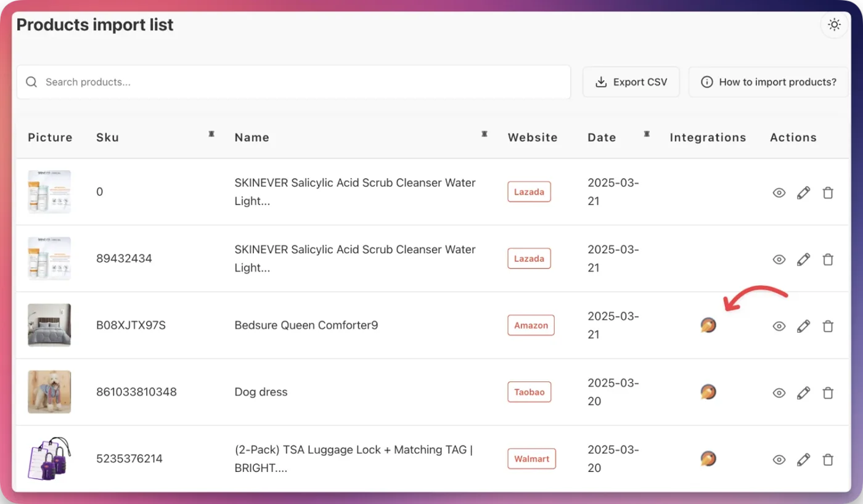Image resolution: width=863 pixels, height=504 pixels.
Task: Open How to import products help
Action: pyautogui.click(x=769, y=82)
